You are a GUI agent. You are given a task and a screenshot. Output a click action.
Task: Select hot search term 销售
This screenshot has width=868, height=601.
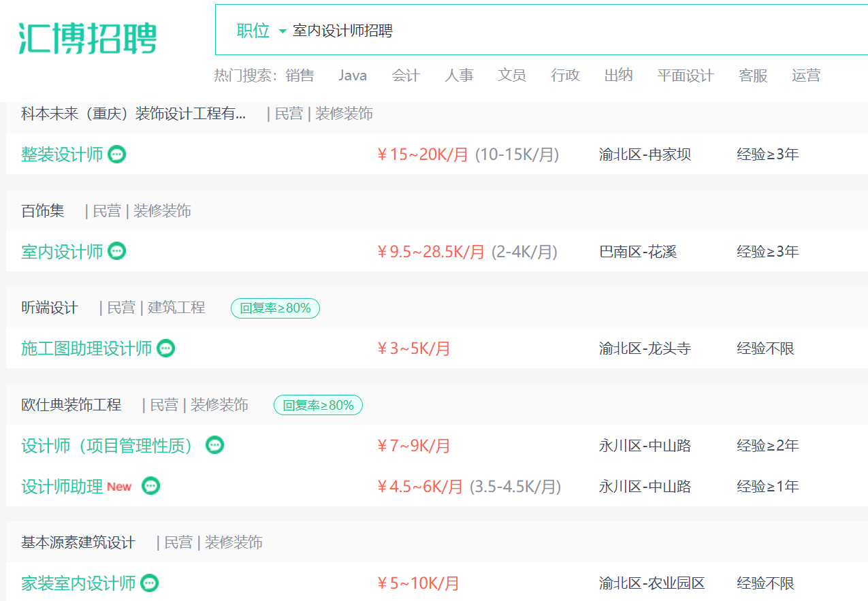(x=300, y=76)
